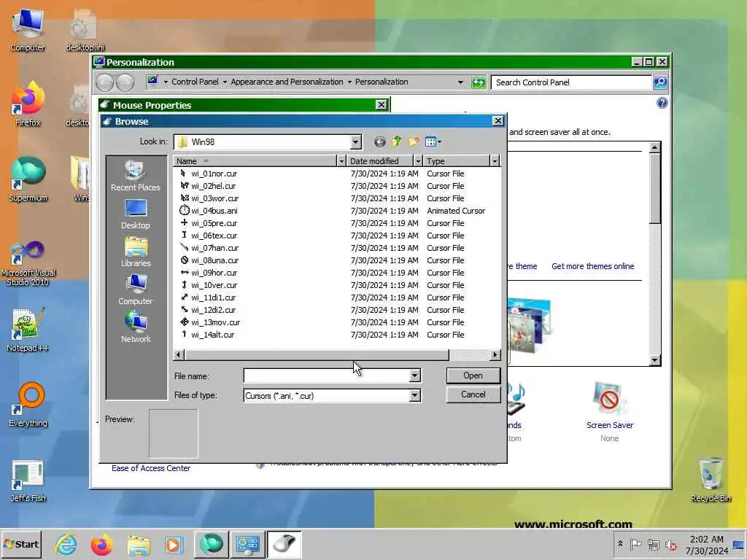This screenshot has width=747, height=560.
Task: Click the Search Control Panel magnifier icon
Action: [x=659, y=82]
